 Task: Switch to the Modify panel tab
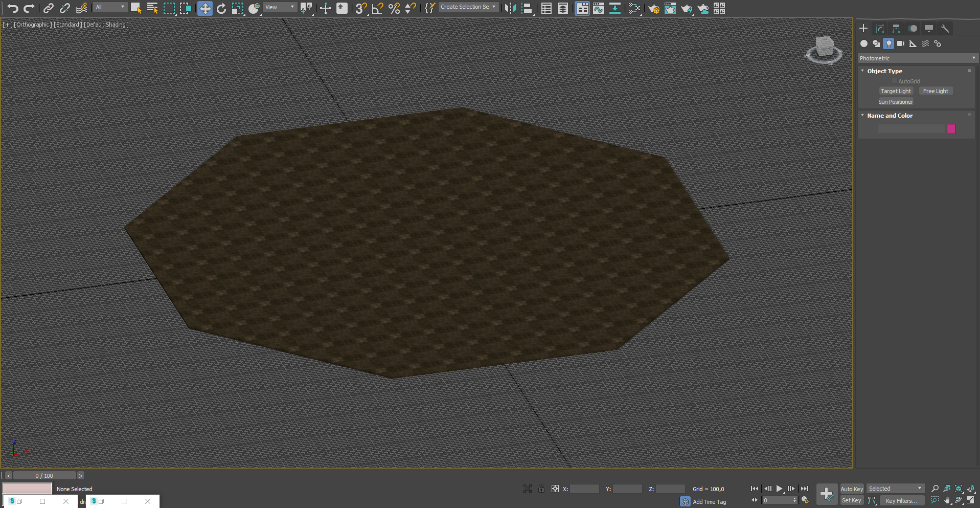point(880,29)
